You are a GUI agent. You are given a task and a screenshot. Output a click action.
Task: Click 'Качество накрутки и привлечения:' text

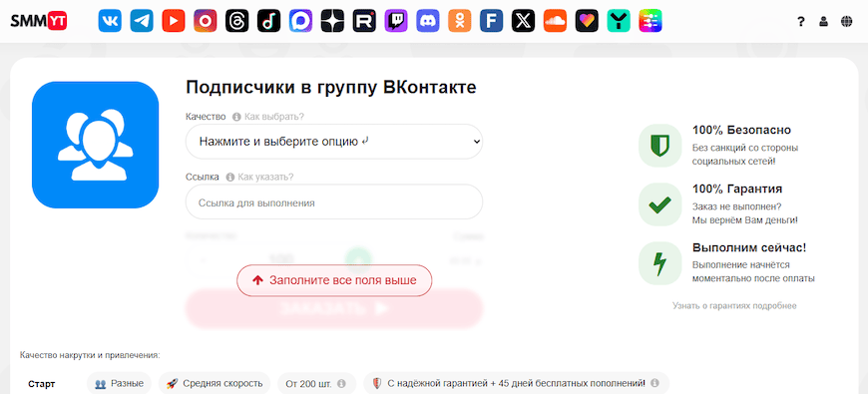[x=90, y=355]
